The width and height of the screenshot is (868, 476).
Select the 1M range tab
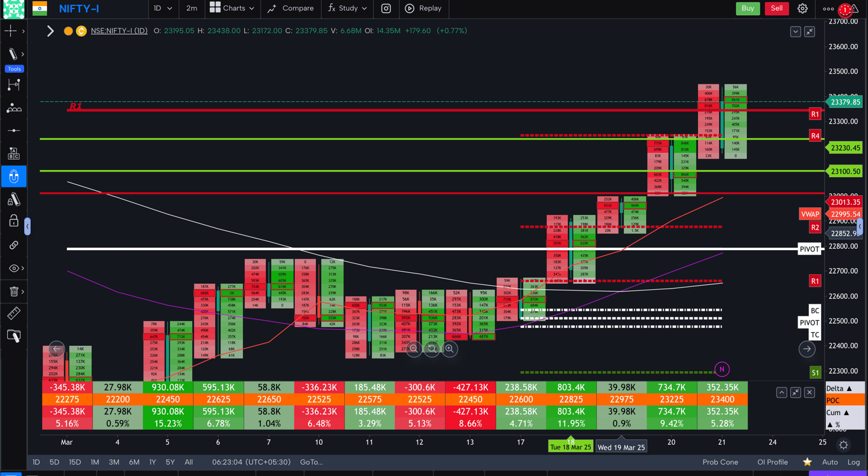(x=95, y=462)
